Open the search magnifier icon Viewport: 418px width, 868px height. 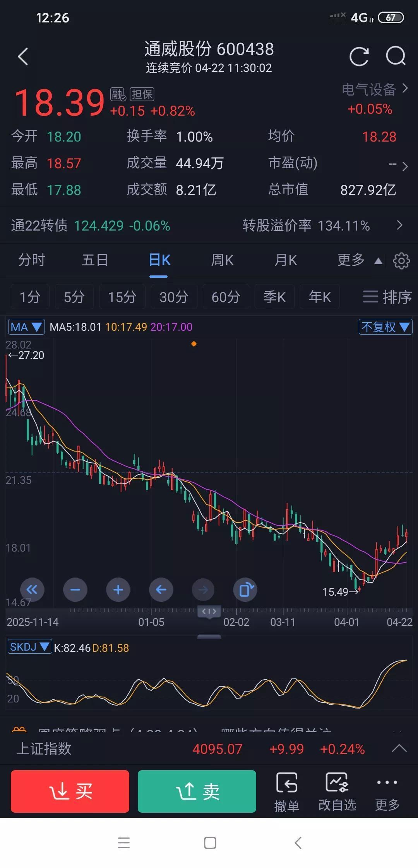[x=396, y=57]
